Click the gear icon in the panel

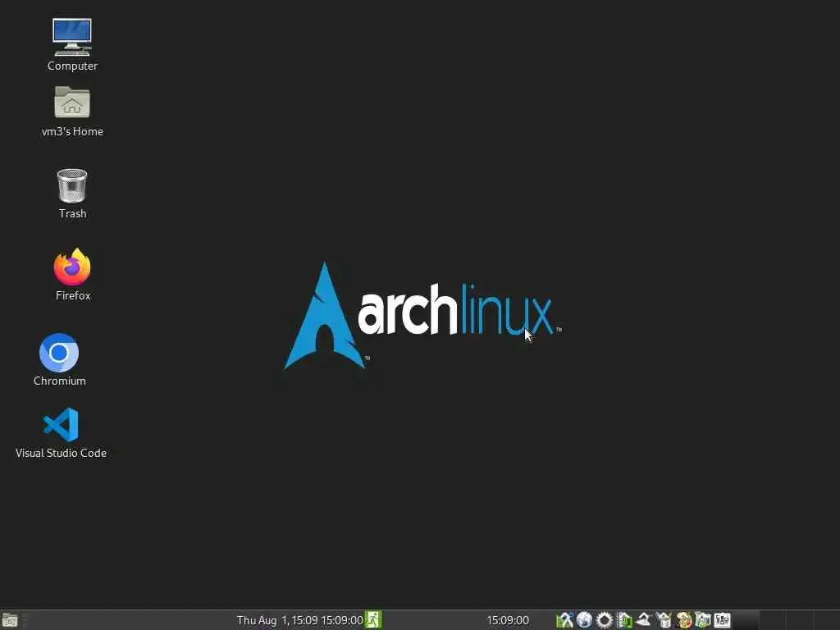tap(605, 620)
